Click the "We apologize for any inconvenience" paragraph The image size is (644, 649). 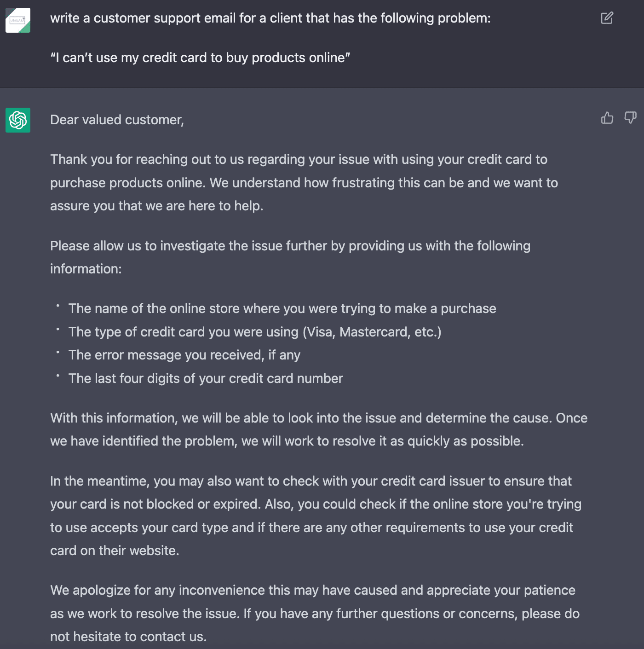pyautogui.click(x=315, y=613)
